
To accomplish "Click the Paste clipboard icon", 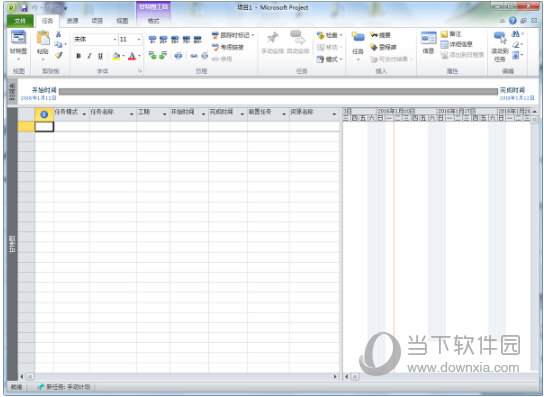I will [x=43, y=37].
